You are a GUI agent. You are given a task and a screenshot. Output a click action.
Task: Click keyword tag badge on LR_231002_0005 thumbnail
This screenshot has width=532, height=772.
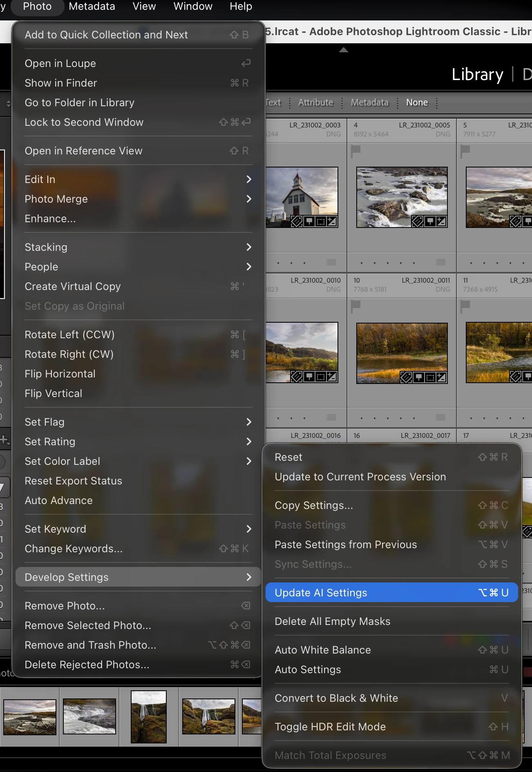tap(418, 222)
